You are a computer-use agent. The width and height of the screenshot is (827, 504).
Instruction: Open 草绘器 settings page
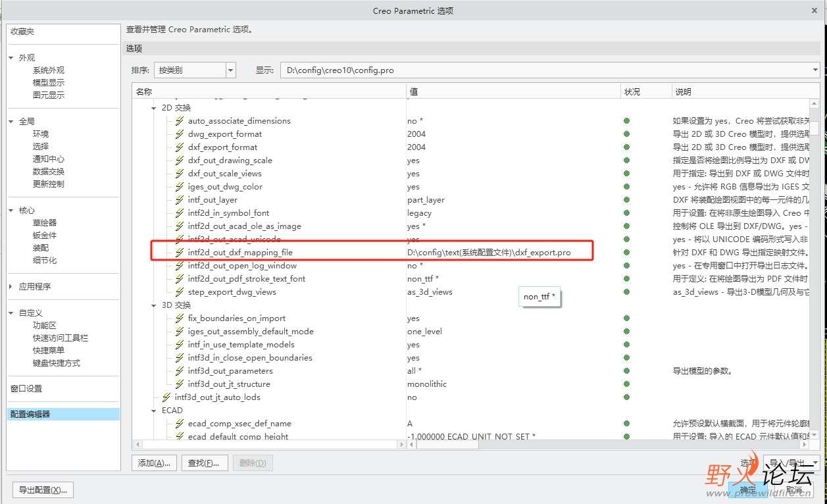45,223
